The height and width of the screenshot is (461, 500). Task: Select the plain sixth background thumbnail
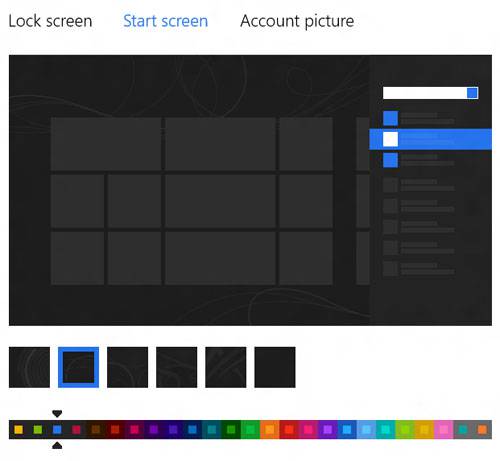pyautogui.click(x=275, y=367)
